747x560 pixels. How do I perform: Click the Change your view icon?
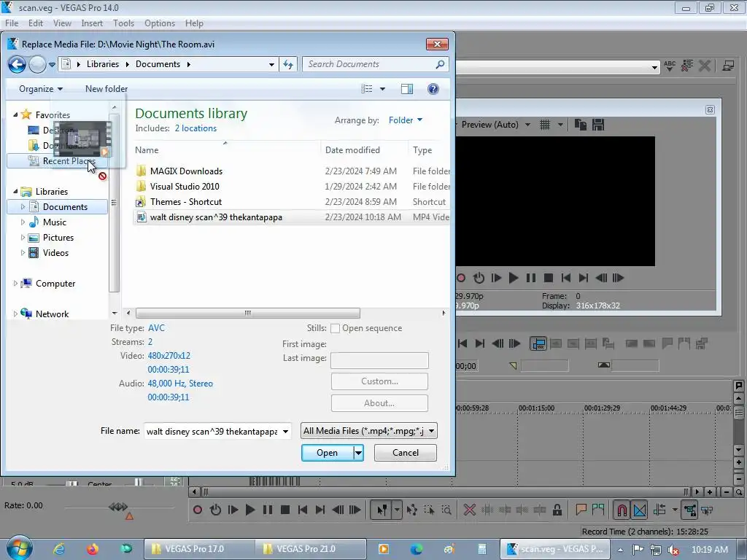click(366, 89)
